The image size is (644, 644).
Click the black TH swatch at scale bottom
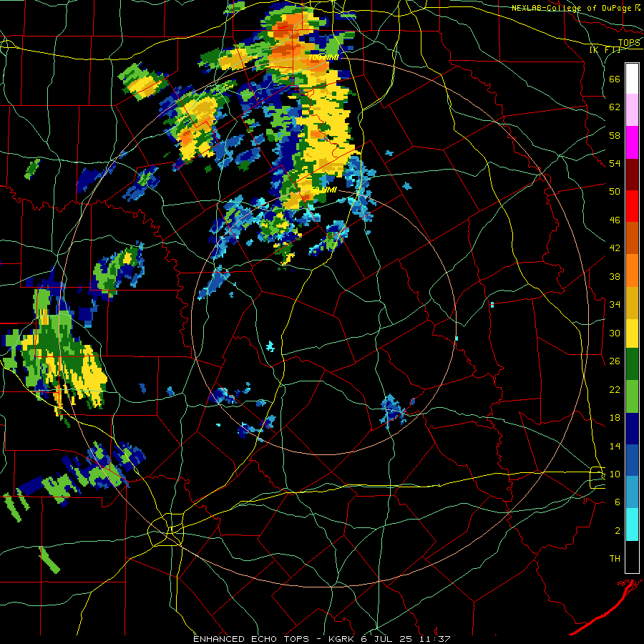632,557
